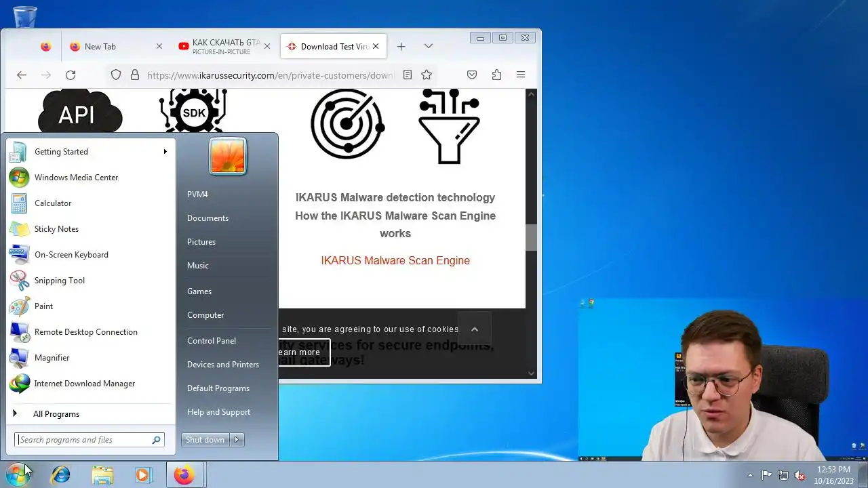
Task: Open shut down options arrow
Action: pyautogui.click(x=237, y=440)
